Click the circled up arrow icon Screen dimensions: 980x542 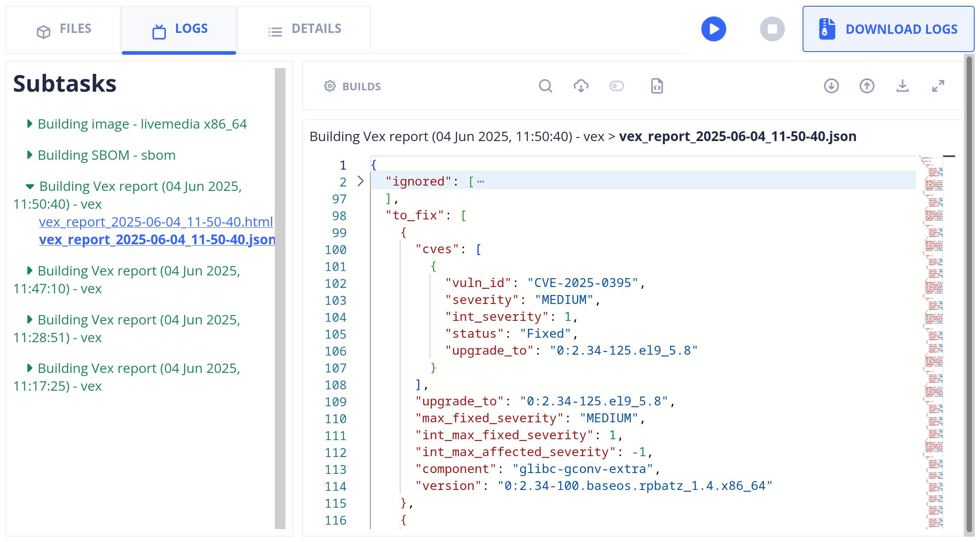[867, 86]
